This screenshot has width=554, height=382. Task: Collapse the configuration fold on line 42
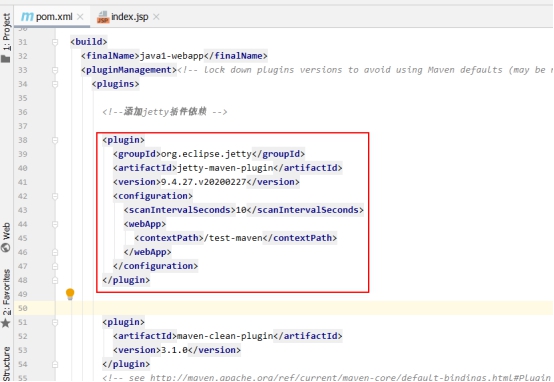(x=55, y=196)
